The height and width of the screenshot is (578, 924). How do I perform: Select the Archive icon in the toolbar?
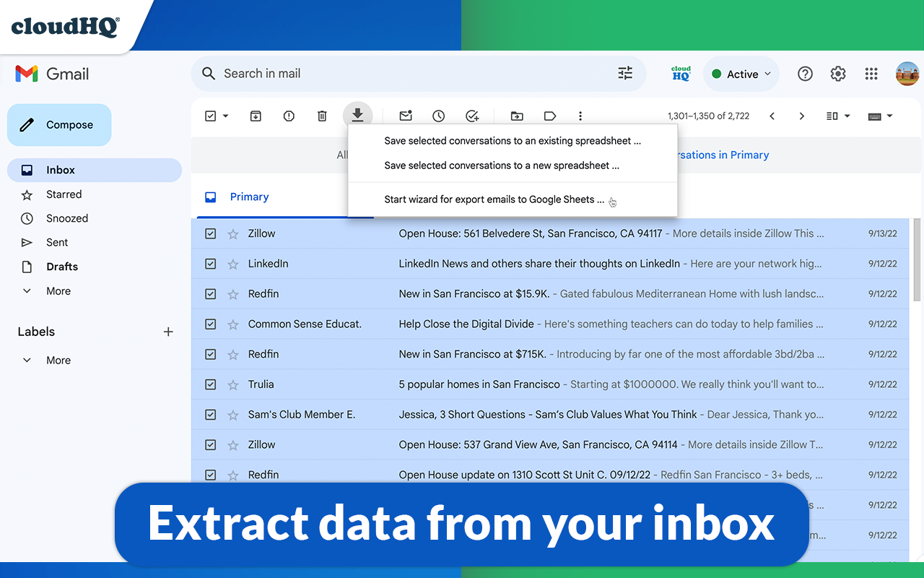pyautogui.click(x=256, y=116)
